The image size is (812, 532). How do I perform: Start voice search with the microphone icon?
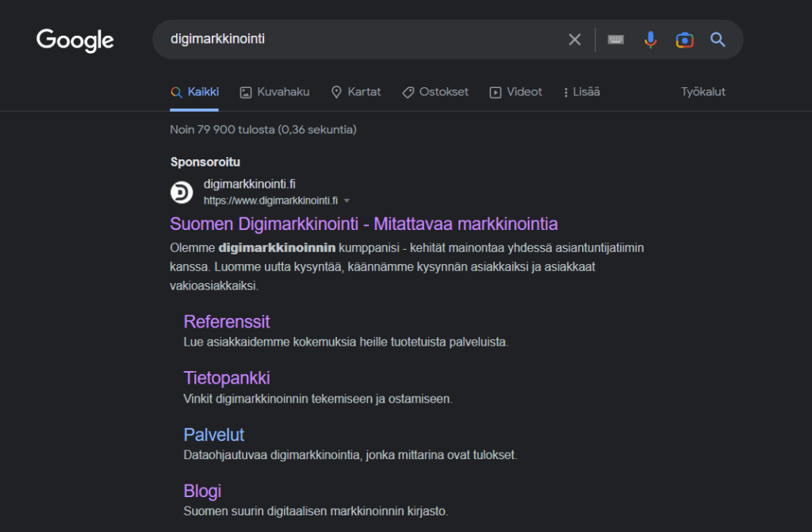coord(650,40)
